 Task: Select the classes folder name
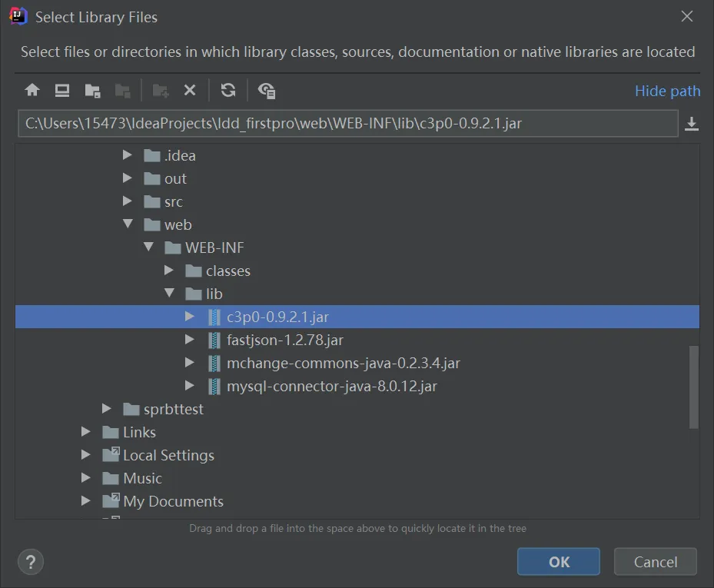[228, 271]
